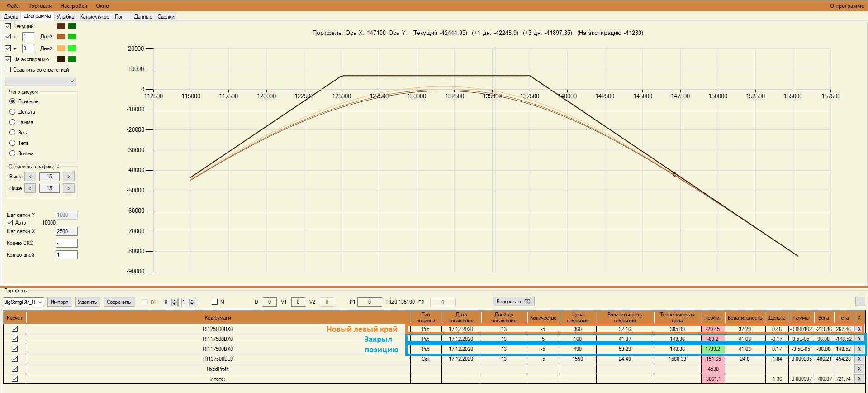Click the На экспирацию black-brown swatch
Image resolution: width=868 pixels, height=393 pixels.
coord(61,59)
